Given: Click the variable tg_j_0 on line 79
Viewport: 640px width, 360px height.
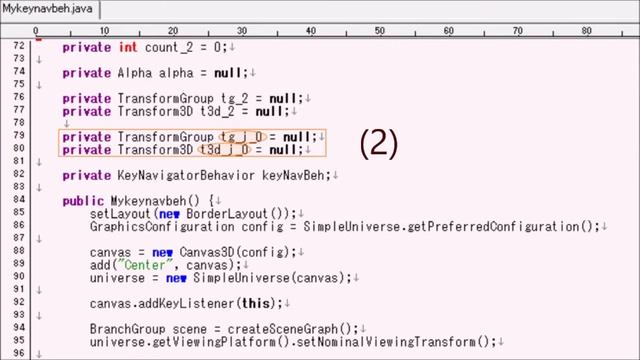Looking at the screenshot, I should (242, 137).
